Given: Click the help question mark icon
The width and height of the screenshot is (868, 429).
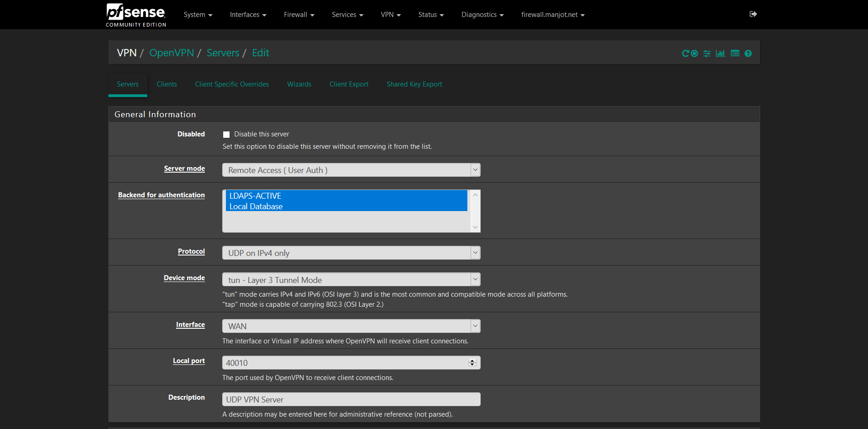Looking at the screenshot, I should (x=748, y=54).
